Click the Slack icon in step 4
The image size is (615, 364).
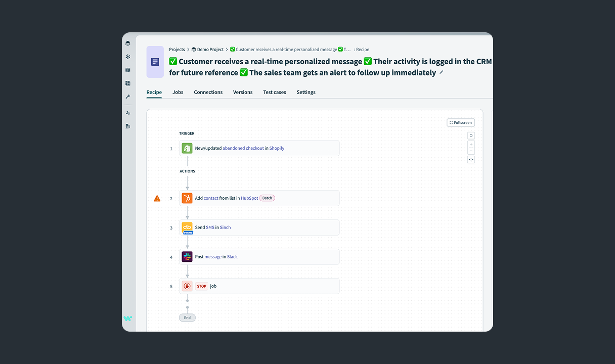click(187, 257)
